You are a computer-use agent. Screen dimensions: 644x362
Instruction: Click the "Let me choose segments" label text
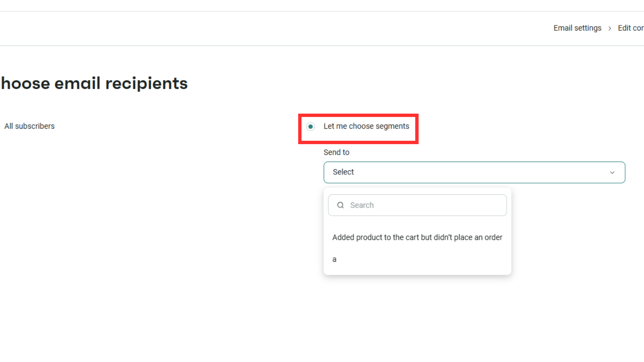coord(366,126)
